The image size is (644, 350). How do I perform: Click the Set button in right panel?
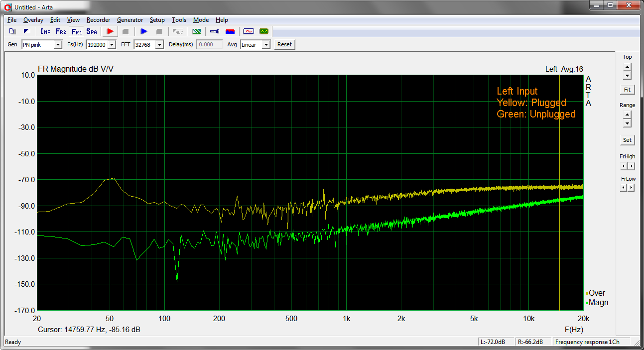point(627,140)
